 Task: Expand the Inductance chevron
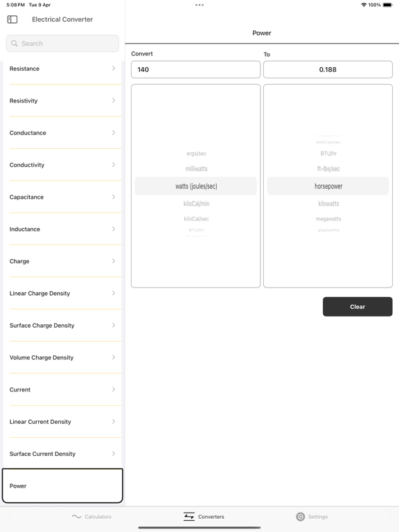[114, 229]
